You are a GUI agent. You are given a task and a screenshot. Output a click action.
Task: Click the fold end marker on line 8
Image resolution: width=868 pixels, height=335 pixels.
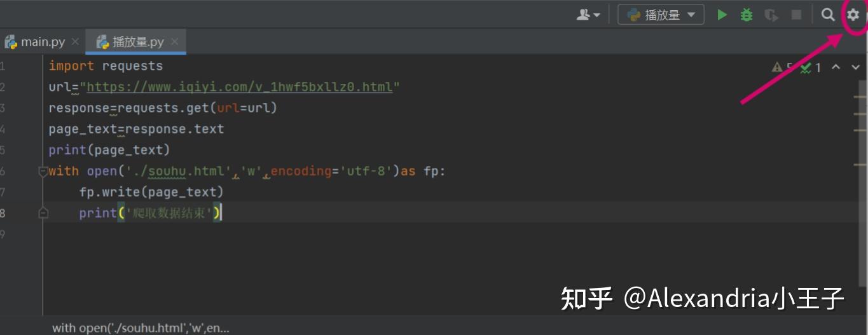[43, 214]
